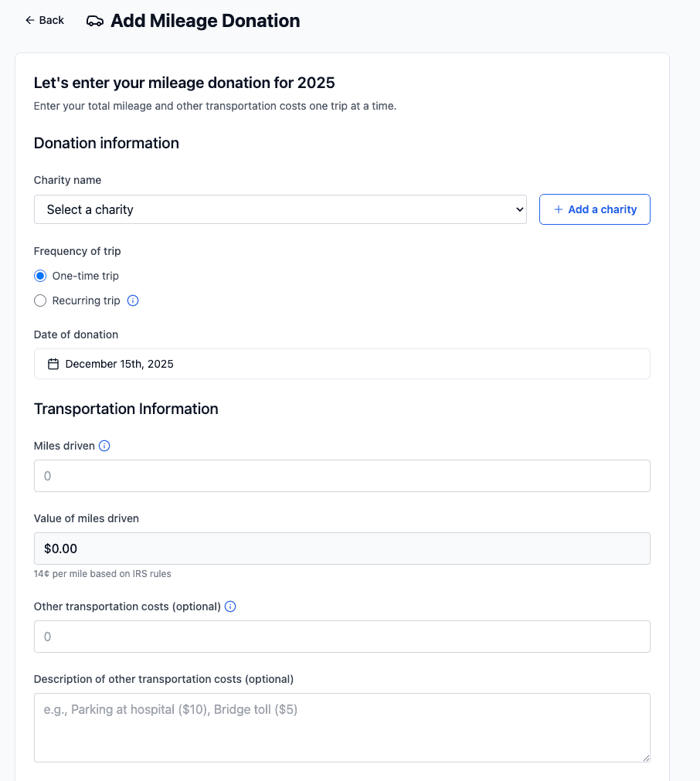Image resolution: width=700 pixels, height=781 pixels.
Task: Click the calendar icon in the date field
Action: pos(53,364)
